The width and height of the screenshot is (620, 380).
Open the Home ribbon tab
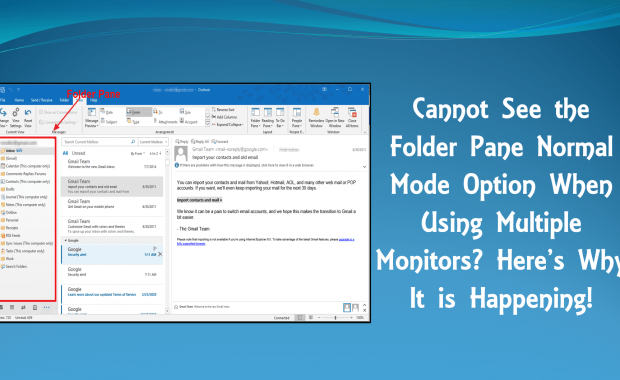(x=19, y=100)
